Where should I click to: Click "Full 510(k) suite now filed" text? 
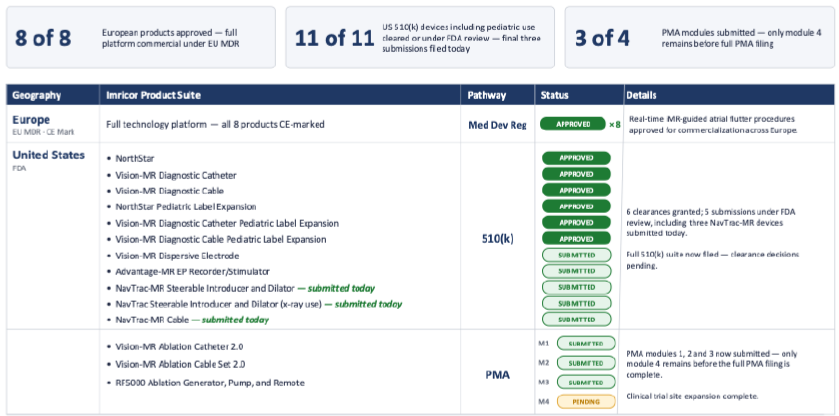tap(713, 260)
